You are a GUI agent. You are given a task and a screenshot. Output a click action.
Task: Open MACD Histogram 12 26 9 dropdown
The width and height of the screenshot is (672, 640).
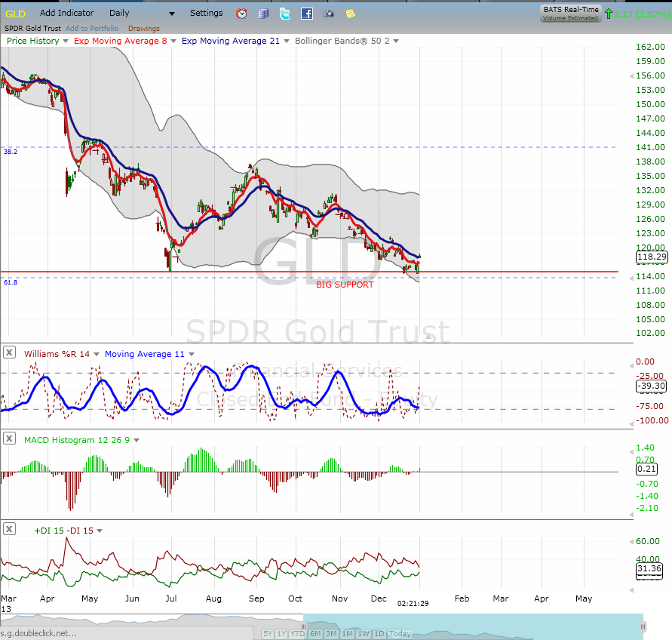[137, 441]
